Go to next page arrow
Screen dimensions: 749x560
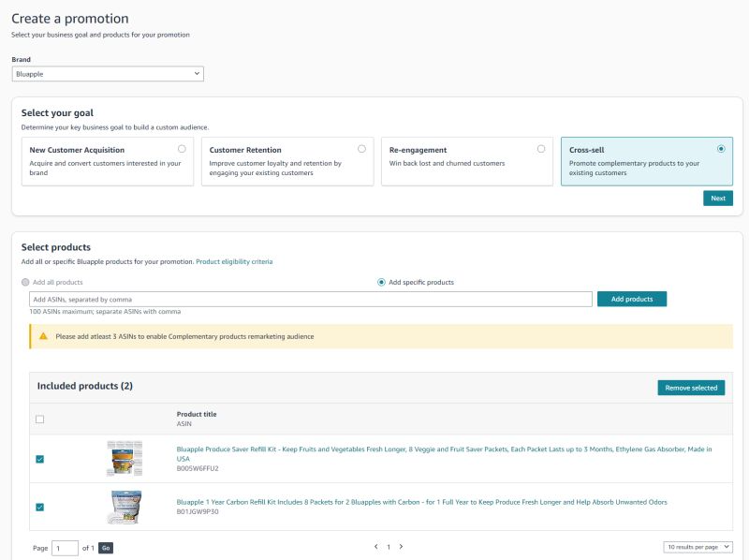pyautogui.click(x=401, y=547)
